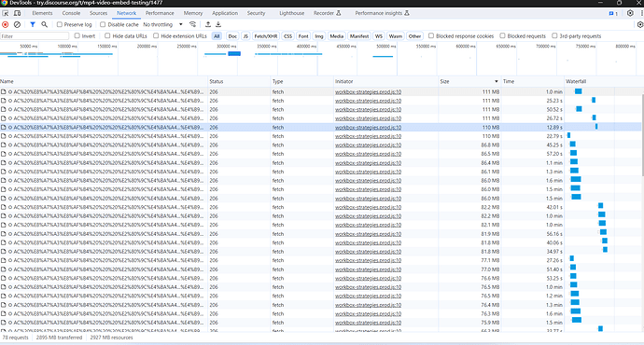
Task: Check Hide extension URLs
Action: click(x=156, y=35)
